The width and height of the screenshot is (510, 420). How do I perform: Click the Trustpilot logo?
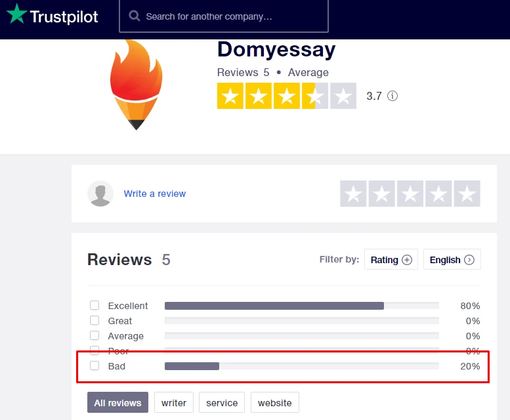tap(53, 15)
